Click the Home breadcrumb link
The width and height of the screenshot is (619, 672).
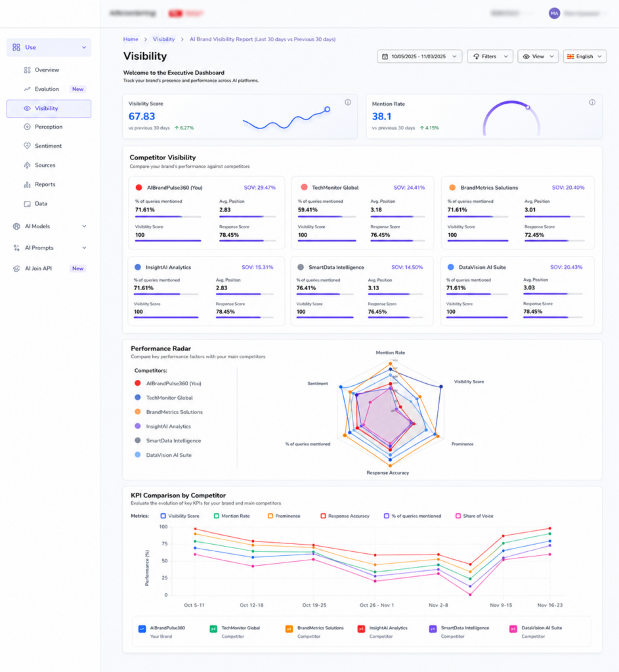(131, 39)
